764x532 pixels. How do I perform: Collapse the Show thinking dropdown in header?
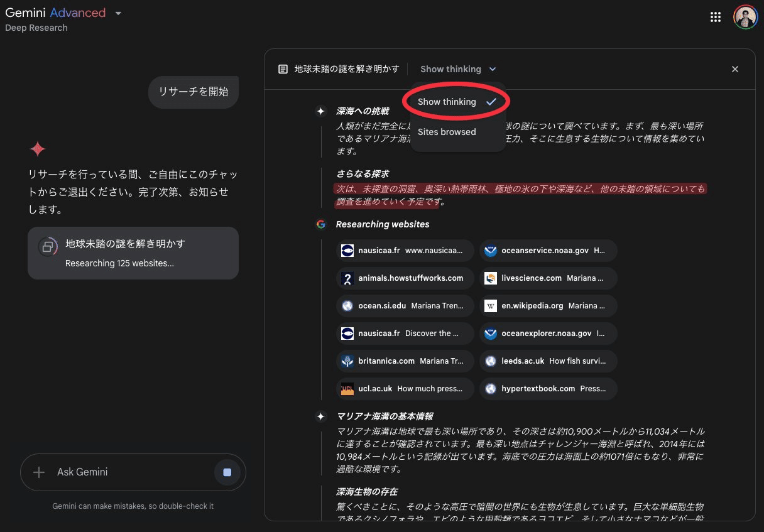458,69
